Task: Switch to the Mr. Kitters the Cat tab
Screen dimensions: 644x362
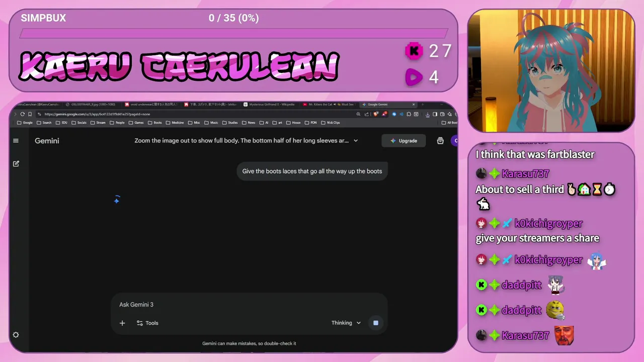Action: coord(329,105)
